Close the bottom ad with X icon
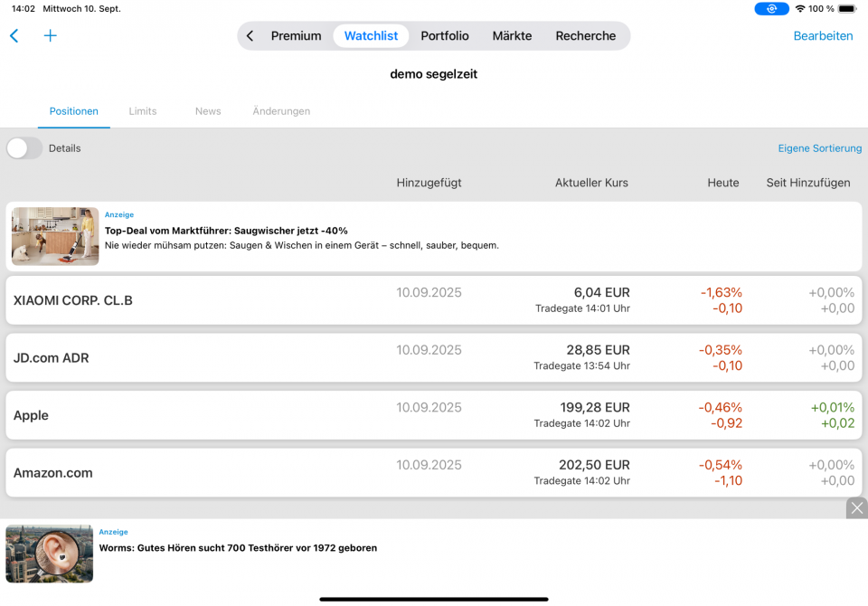868x606 pixels. [x=857, y=508]
